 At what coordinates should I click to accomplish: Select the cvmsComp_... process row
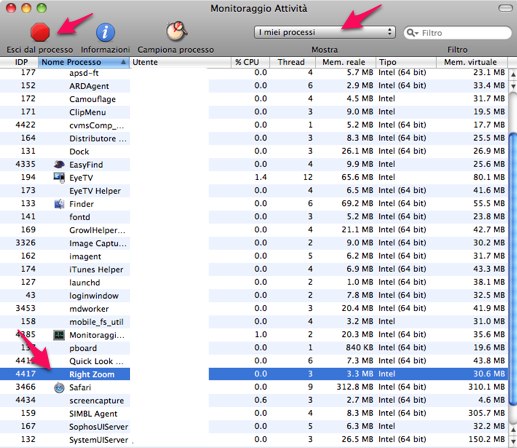(x=253, y=125)
